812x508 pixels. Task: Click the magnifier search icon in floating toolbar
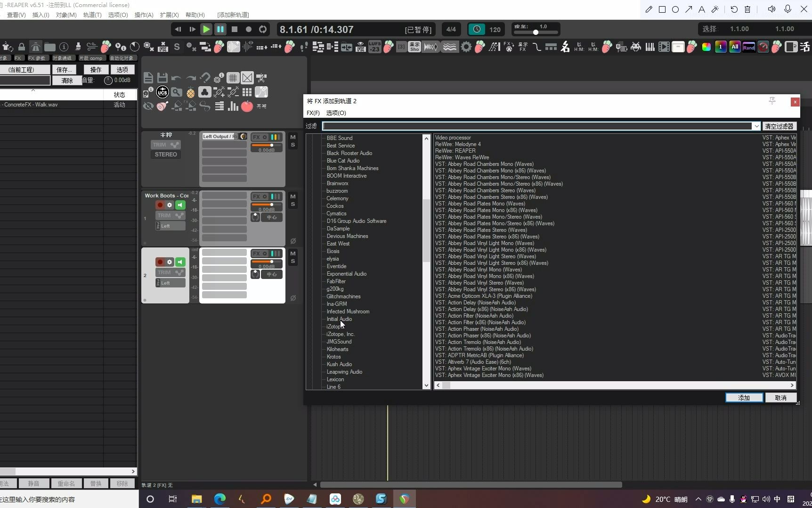[x=177, y=92]
